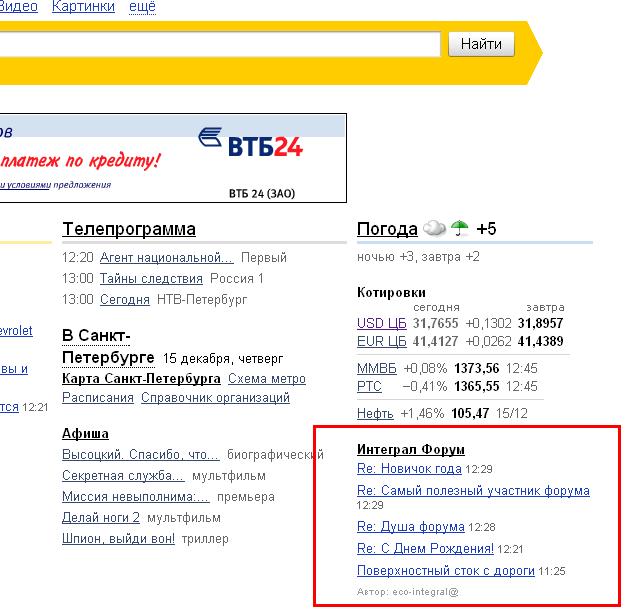The image size is (631, 611).
Task: Click the VTB24 logo in banner
Action: coord(250,146)
